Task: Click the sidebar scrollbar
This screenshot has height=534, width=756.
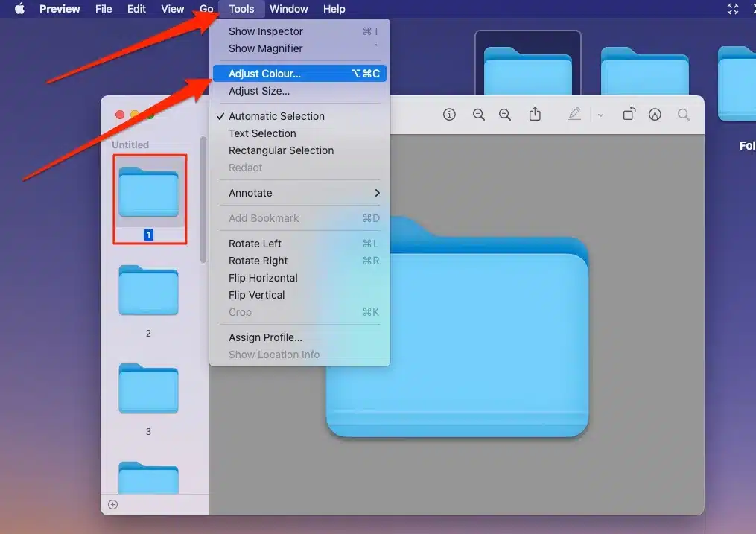Action: 203,200
